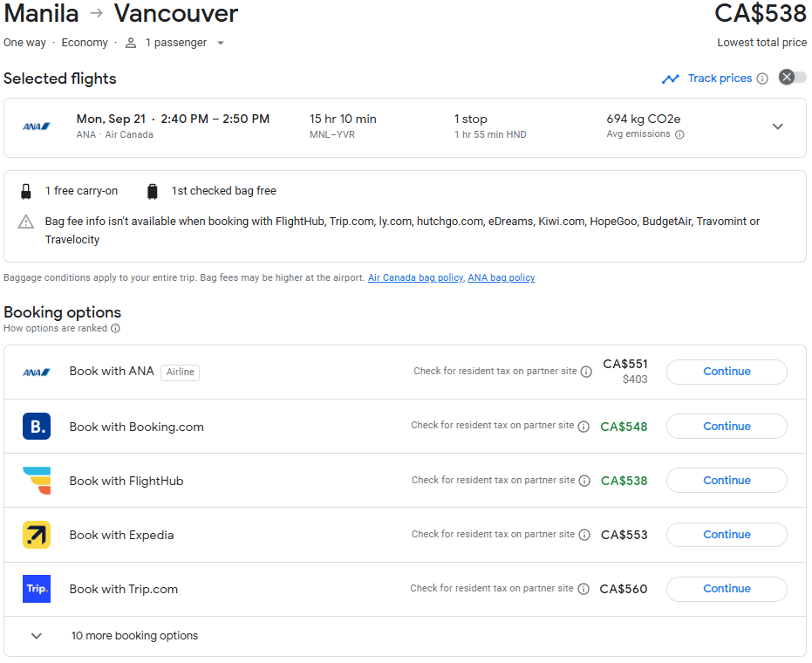Screen dimensions: 812x663
Task: Click the bag fee warning triangle icon
Action: click(26, 222)
